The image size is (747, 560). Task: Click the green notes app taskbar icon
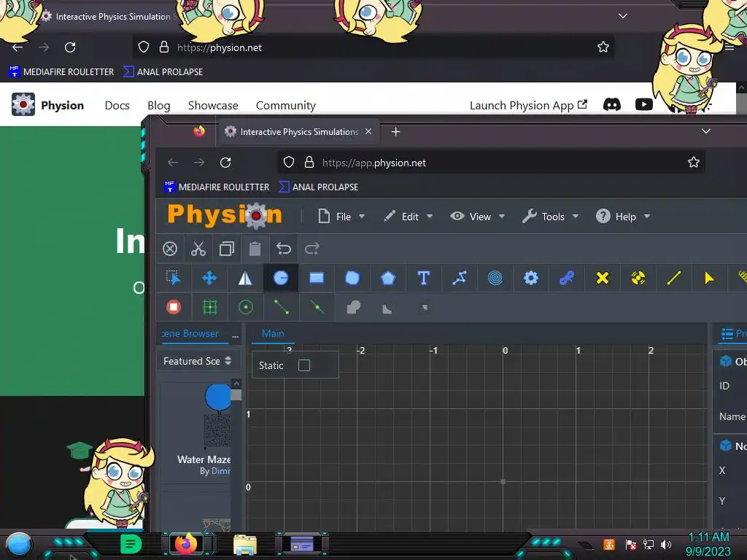pyautogui.click(x=131, y=544)
